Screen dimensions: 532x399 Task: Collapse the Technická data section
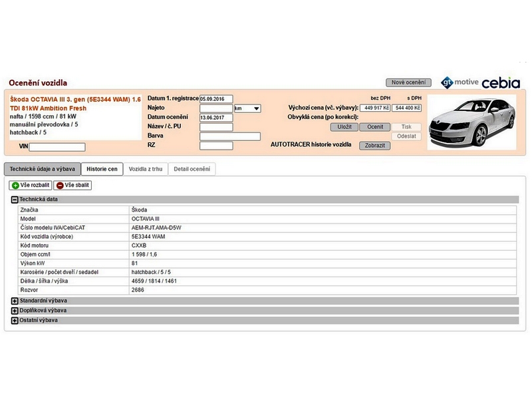pyautogui.click(x=15, y=199)
